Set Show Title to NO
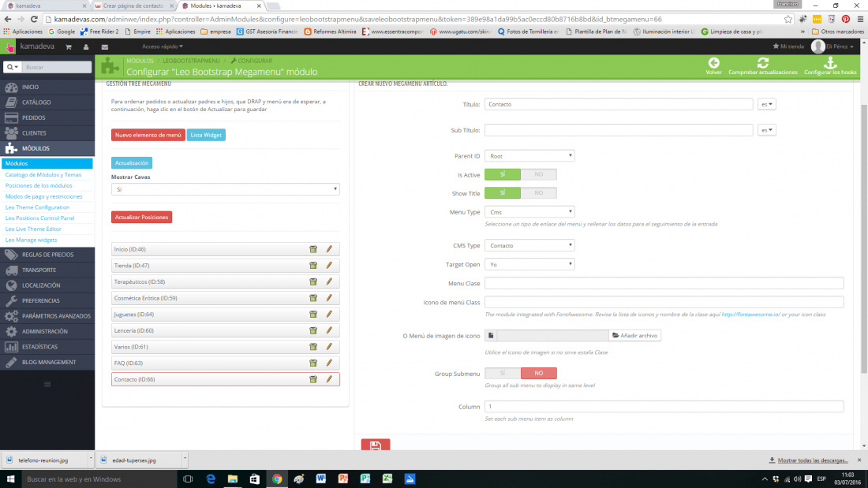The image size is (868, 488). 539,193
